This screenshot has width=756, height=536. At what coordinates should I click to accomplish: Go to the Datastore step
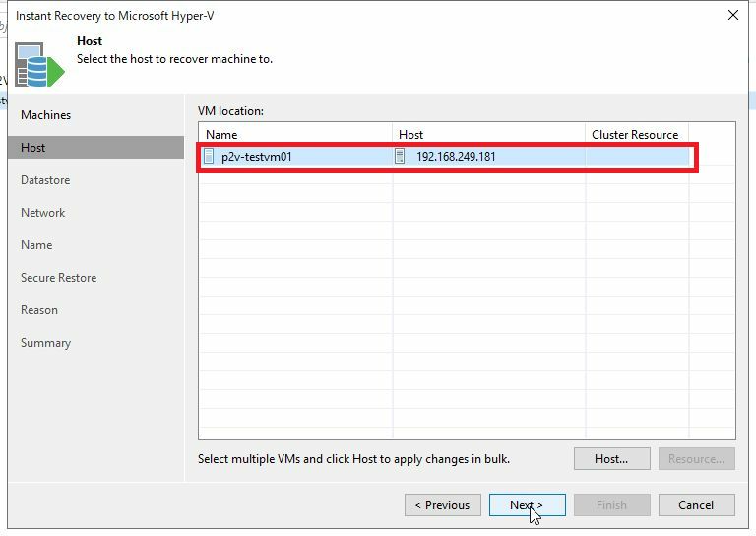45,180
